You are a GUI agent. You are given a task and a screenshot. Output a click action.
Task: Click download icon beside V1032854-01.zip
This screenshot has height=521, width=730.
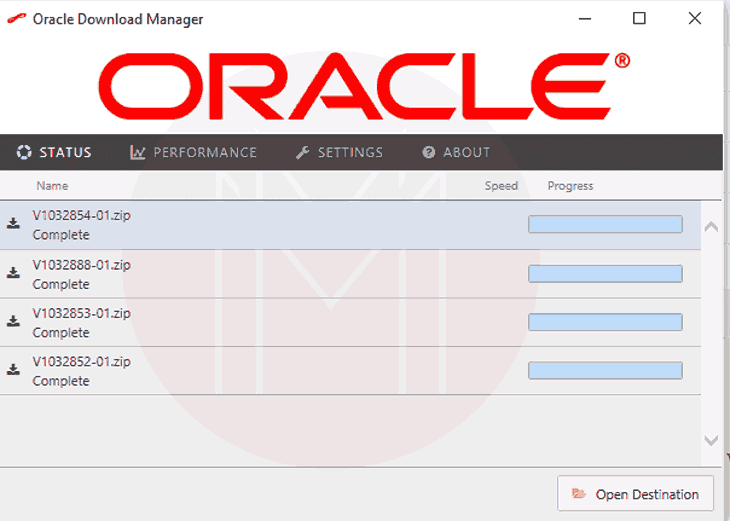pos(13,224)
